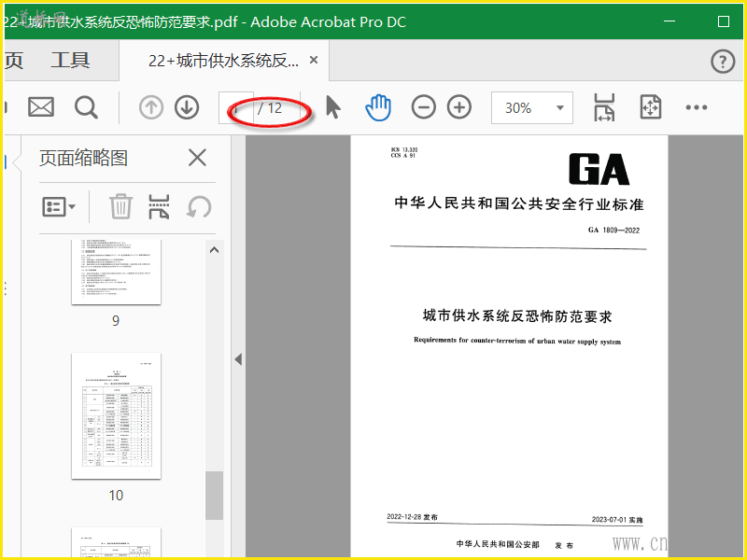Viewport: 747px width, 560px height.
Task: Click the GA logo on the page
Action: [x=599, y=169]
